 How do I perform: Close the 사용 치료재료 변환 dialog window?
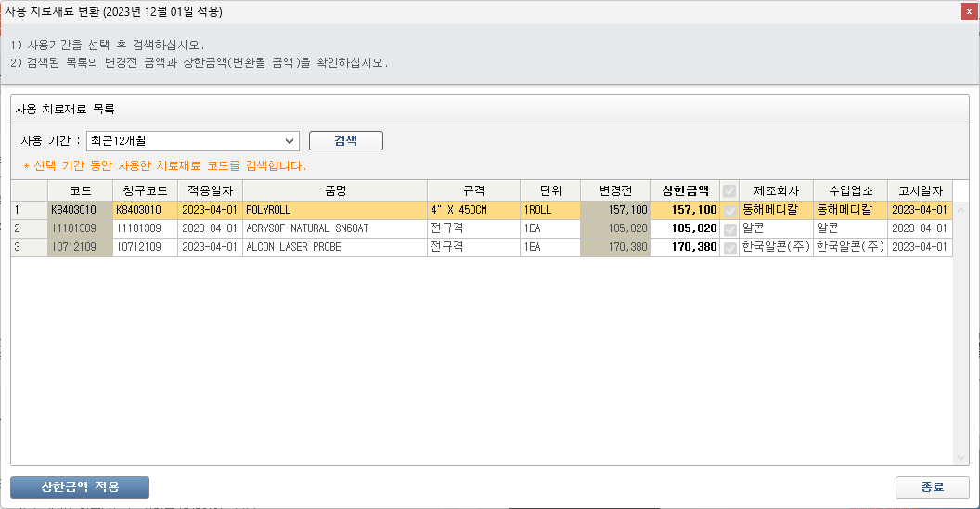(968, 12)
